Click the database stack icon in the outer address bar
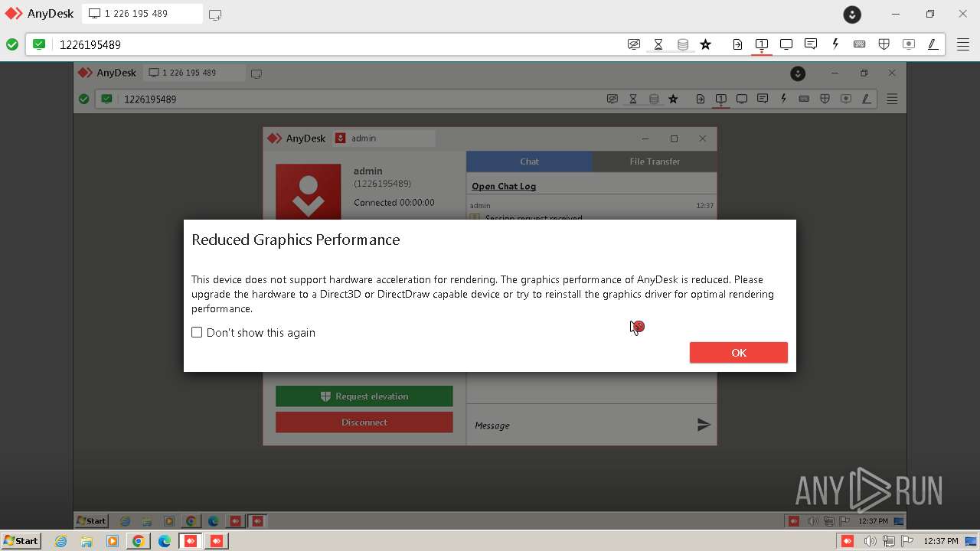980x551 pixels. click(683, 44)
